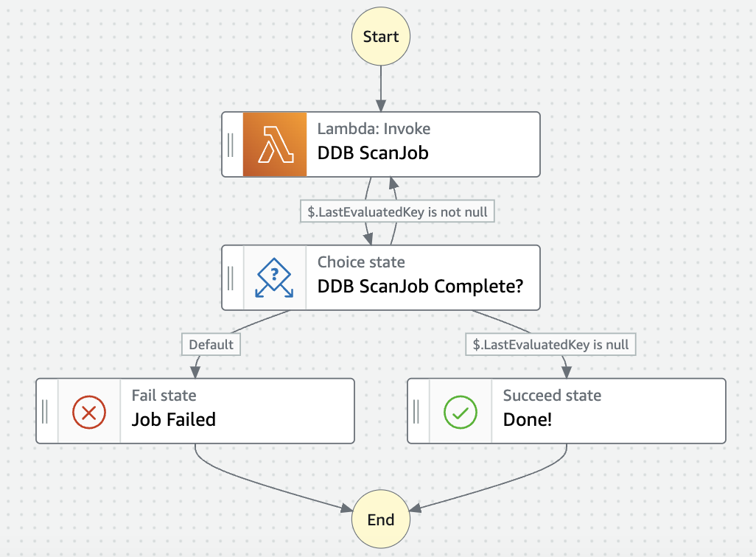Click the drag handle on Done! node

416,411
